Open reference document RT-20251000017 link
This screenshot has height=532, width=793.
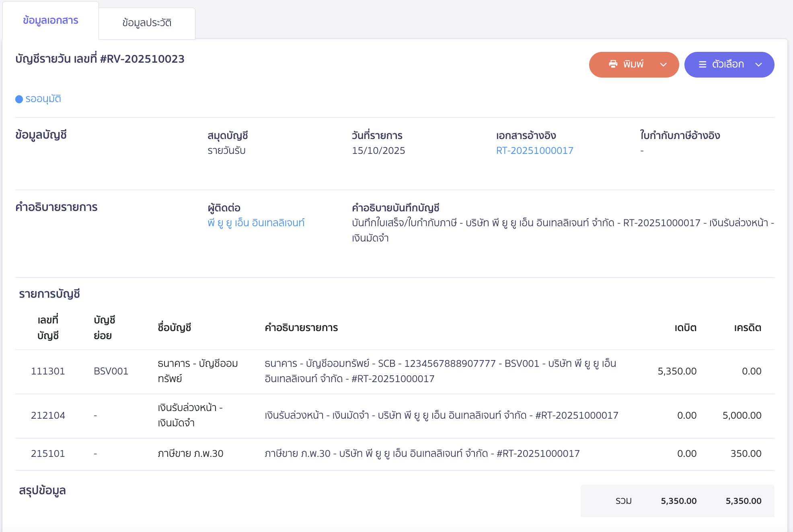pyautogui.click(x=534, y=151)
